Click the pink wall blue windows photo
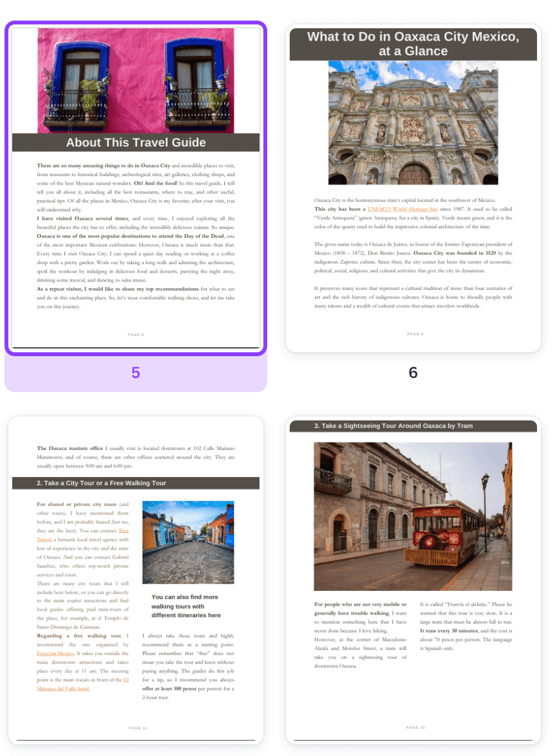 click(136, 80)
